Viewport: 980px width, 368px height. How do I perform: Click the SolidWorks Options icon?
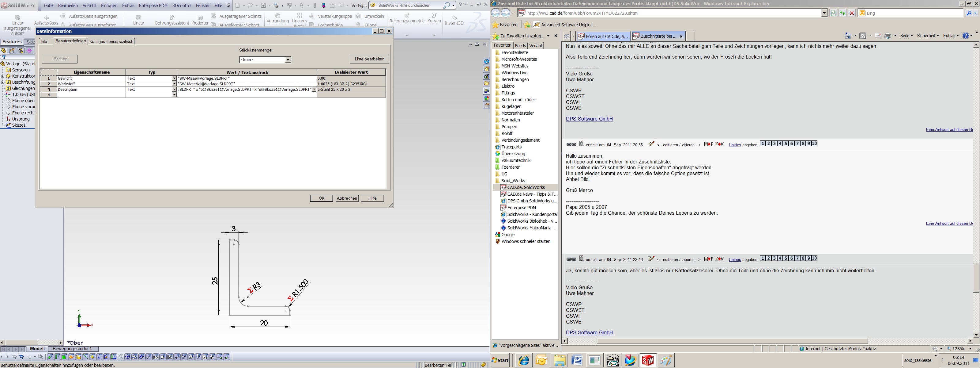[341, 5]
